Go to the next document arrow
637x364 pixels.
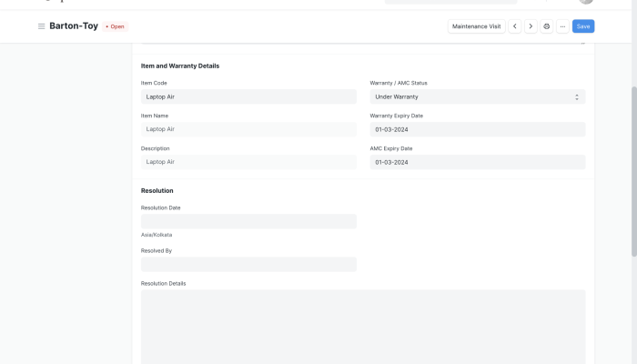pos(531,26)
